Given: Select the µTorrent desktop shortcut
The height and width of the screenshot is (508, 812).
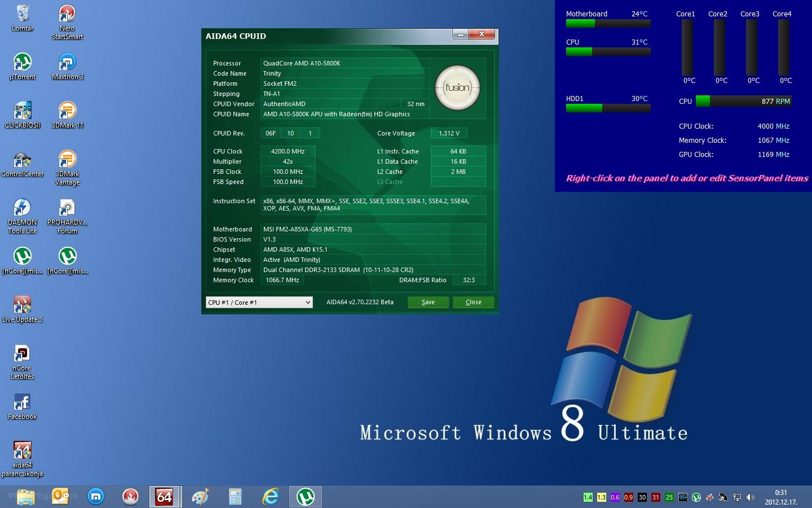Looking at the screenshot, I should click(x=23, y=67).
